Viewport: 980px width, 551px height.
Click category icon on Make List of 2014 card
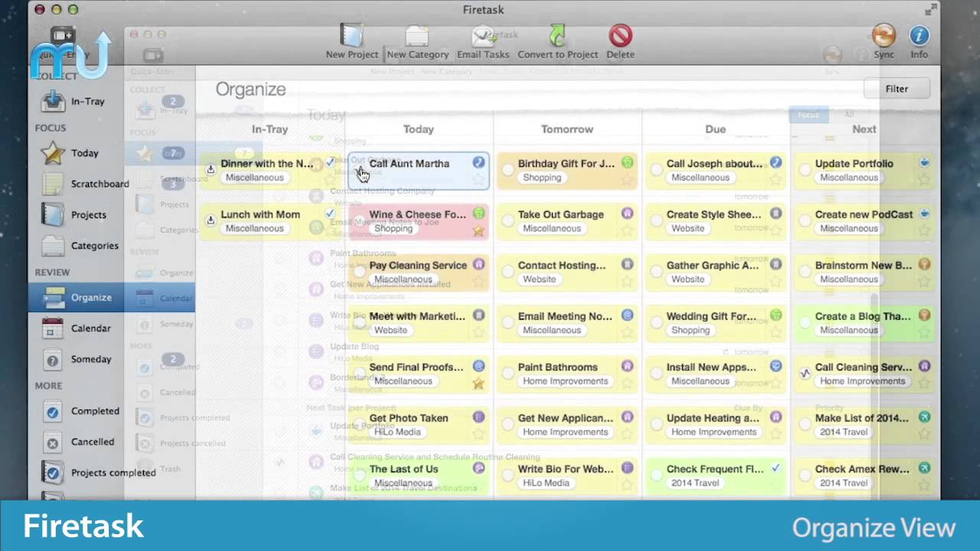click(924, 417)
